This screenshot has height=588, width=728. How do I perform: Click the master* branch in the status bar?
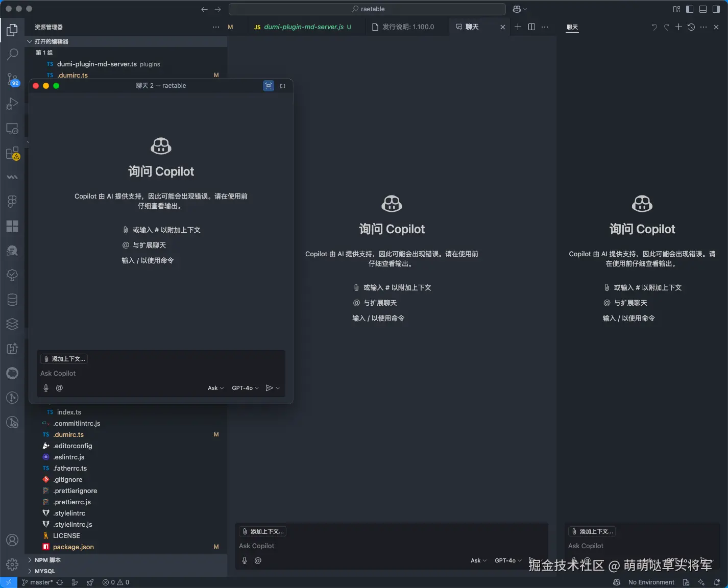[x=37, y=582]
